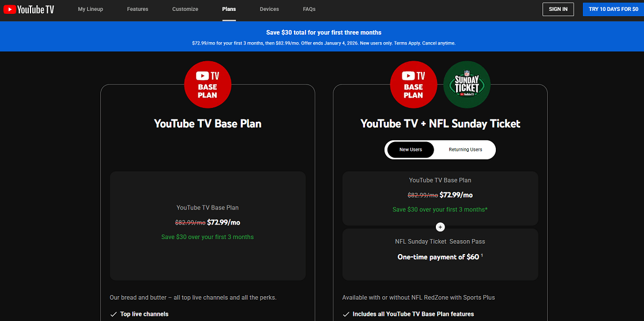The image size is (644, 321).
Task: Click the YouTube TV logo
Action: (x=29, y=9)
